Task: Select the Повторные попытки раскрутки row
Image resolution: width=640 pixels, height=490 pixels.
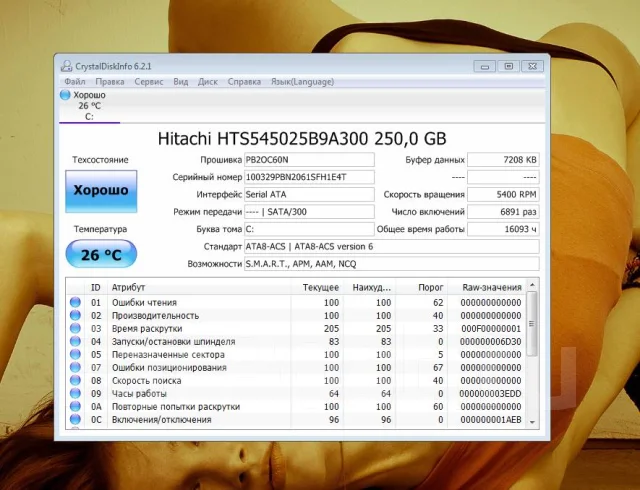Action: point(296,407)
